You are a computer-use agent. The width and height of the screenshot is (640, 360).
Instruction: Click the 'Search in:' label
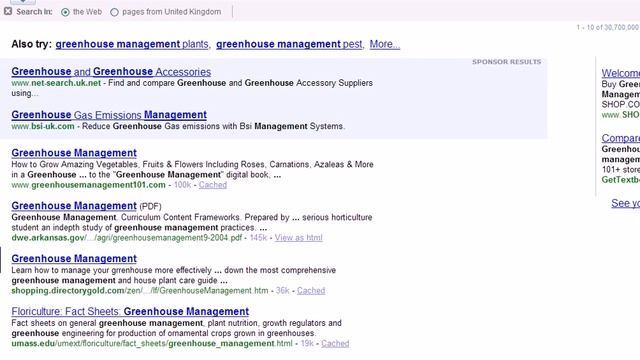coord(34,12)
